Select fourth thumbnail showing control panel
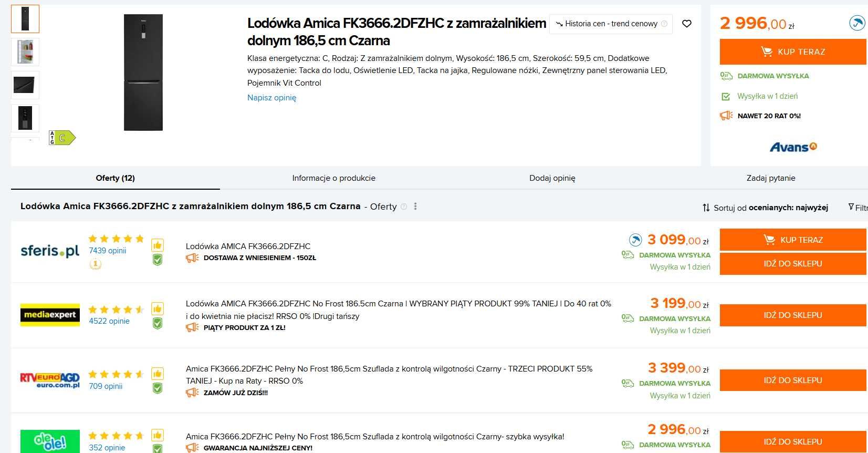 [25, 118]
